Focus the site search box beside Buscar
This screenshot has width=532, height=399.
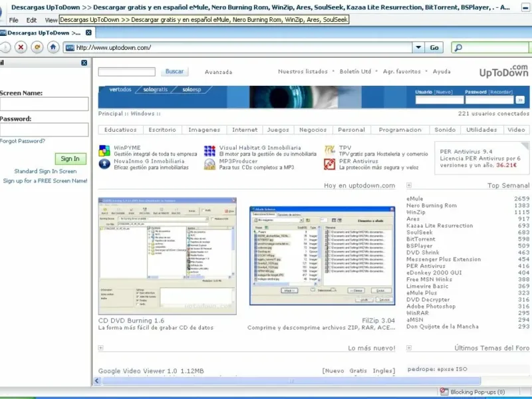[126, 72]
